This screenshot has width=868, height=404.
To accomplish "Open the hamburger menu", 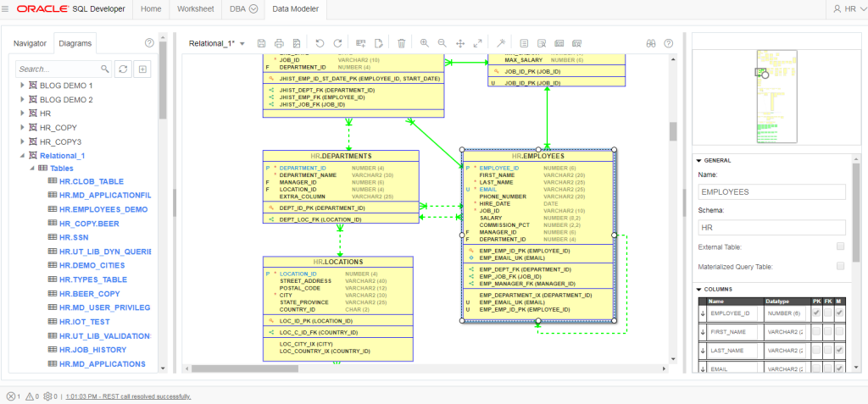I will point(6,8).
